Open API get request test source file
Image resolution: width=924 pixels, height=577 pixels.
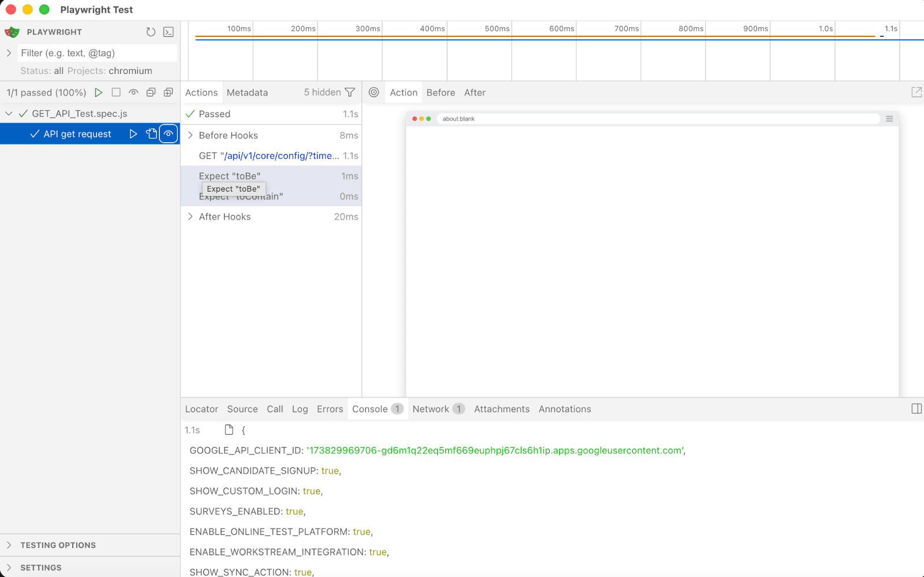click(151, 134)
